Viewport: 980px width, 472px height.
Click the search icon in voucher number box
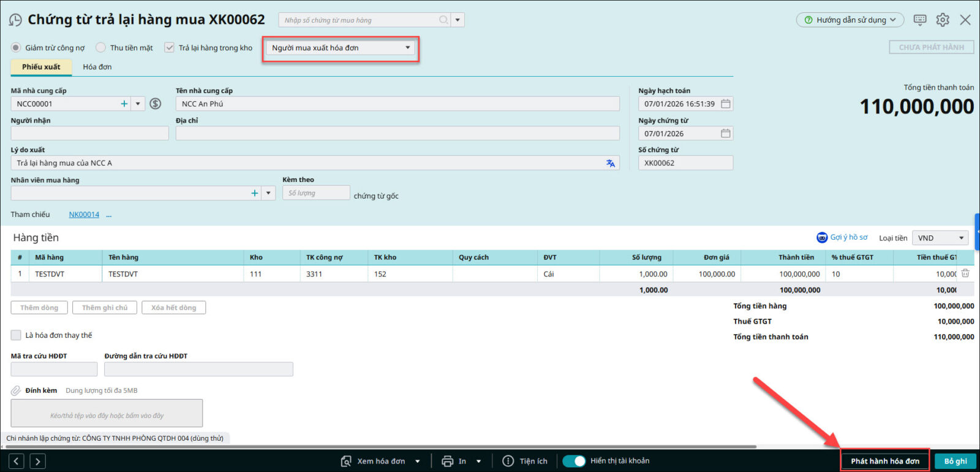[x=443, y=20]
